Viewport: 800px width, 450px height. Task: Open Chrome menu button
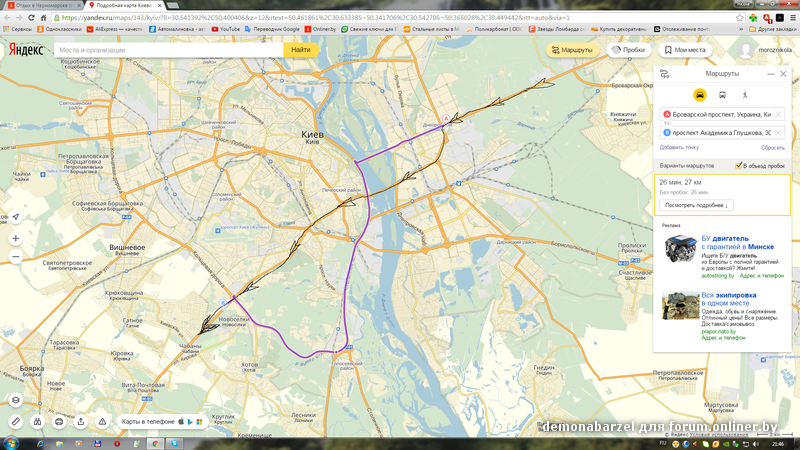[x=793, y=18]
